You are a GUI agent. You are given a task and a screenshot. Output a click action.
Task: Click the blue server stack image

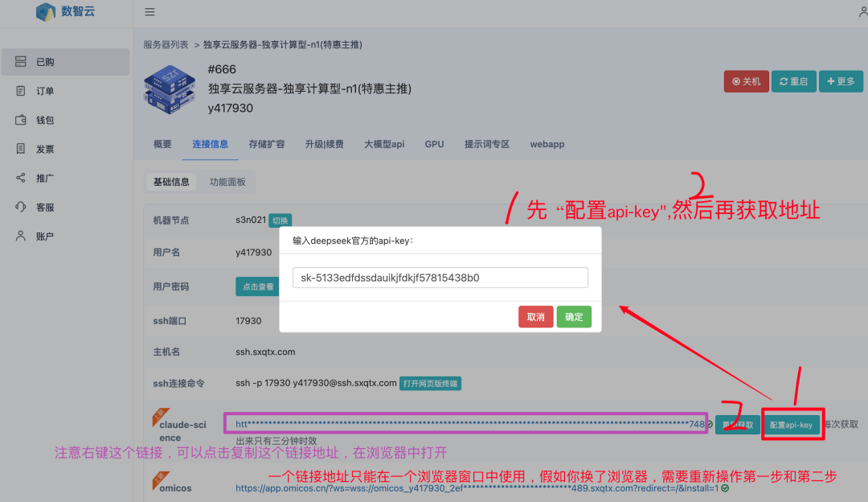click(x=170, y=89)
